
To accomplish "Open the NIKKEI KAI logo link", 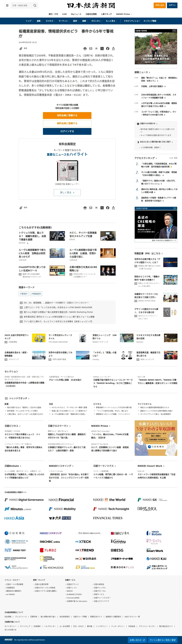I will pos(156,559).
